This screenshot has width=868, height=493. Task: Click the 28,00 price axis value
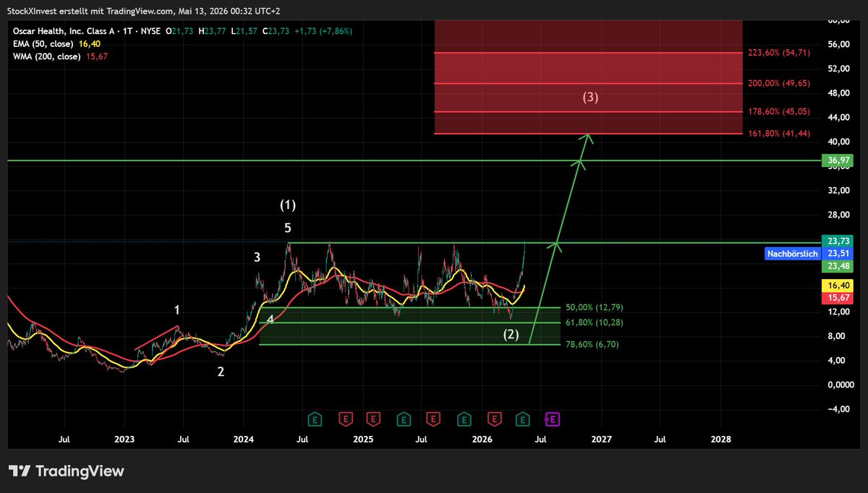838,215
